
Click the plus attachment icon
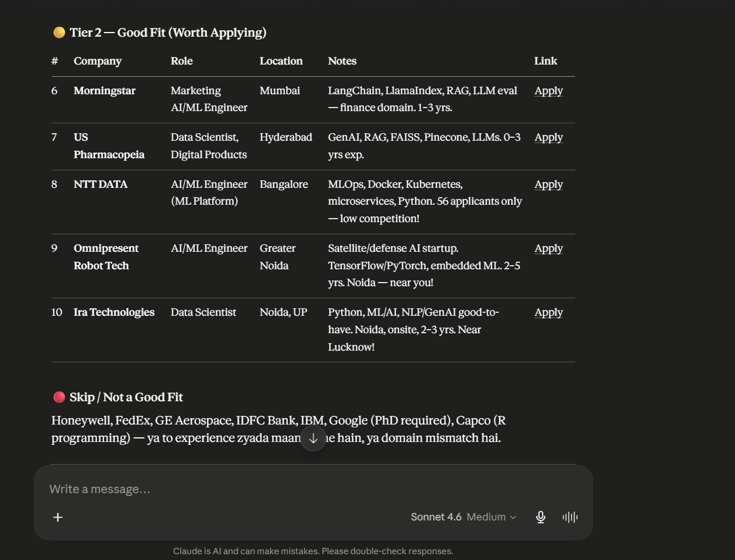(x=58, y=517)
